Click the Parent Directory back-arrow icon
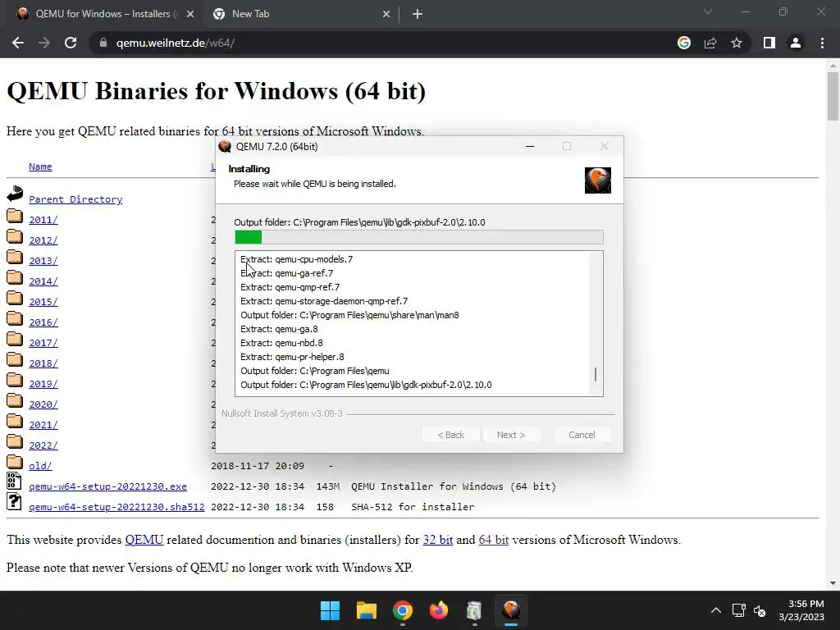The height and width of the screenshot is (630, 840). point(15,194)
